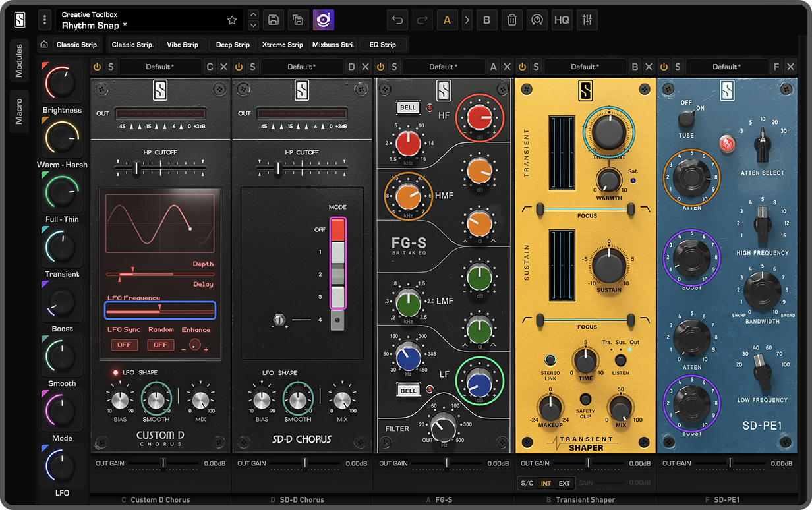The image size is (812, 510).
Task: Click the HQ button
Action: pyautogui.click(x=562, y=20)
